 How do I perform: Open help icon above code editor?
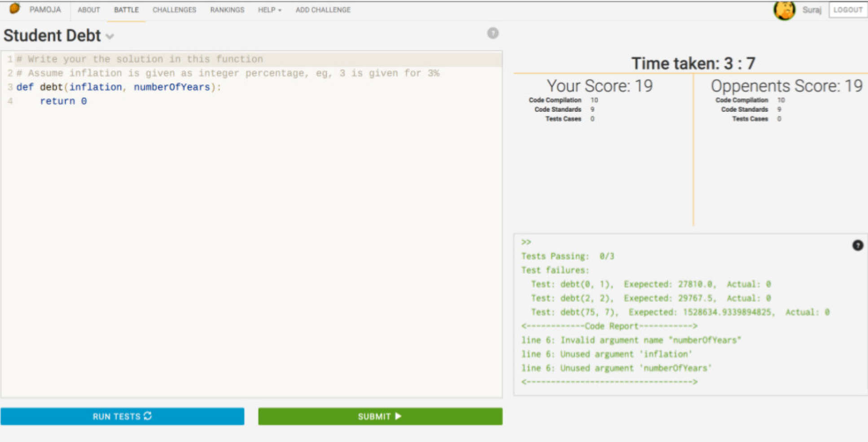click(x=492, y=33)
